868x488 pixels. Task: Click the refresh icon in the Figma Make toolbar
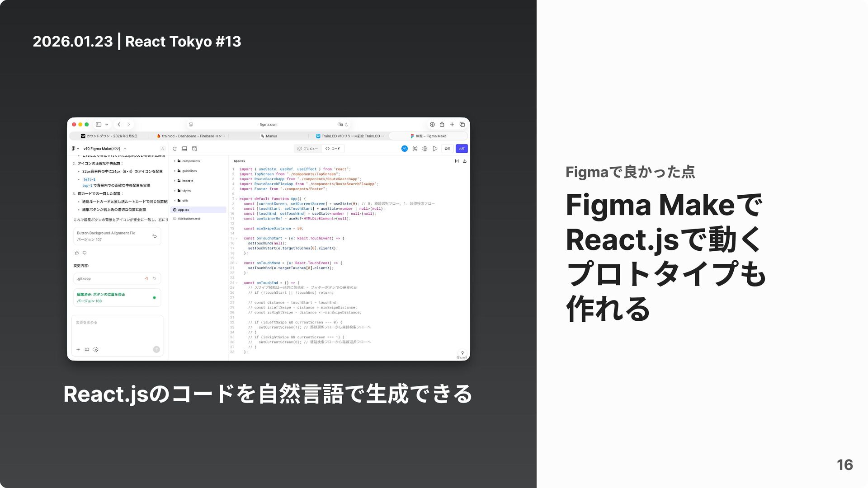[175, 149]
